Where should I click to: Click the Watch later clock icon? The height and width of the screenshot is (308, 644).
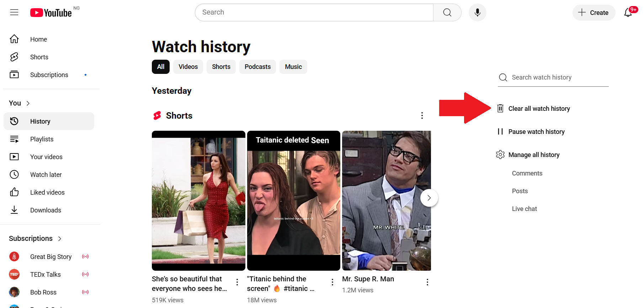14,174
